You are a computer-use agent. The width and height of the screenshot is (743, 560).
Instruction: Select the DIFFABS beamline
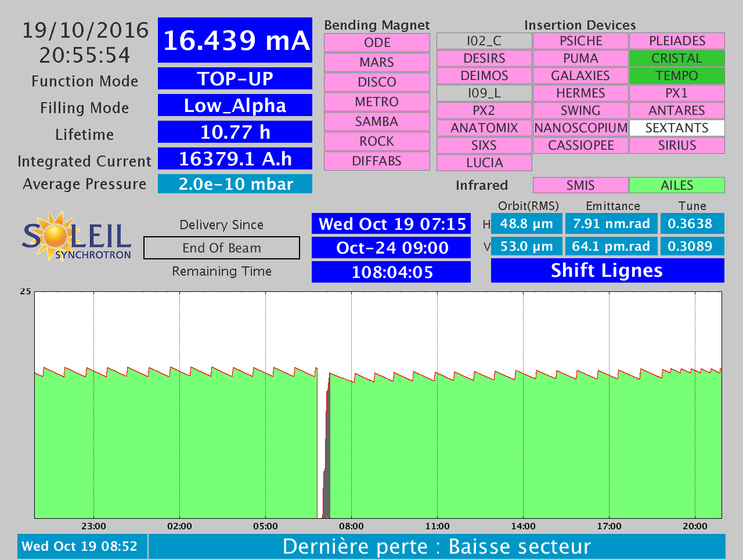(377, 161)
